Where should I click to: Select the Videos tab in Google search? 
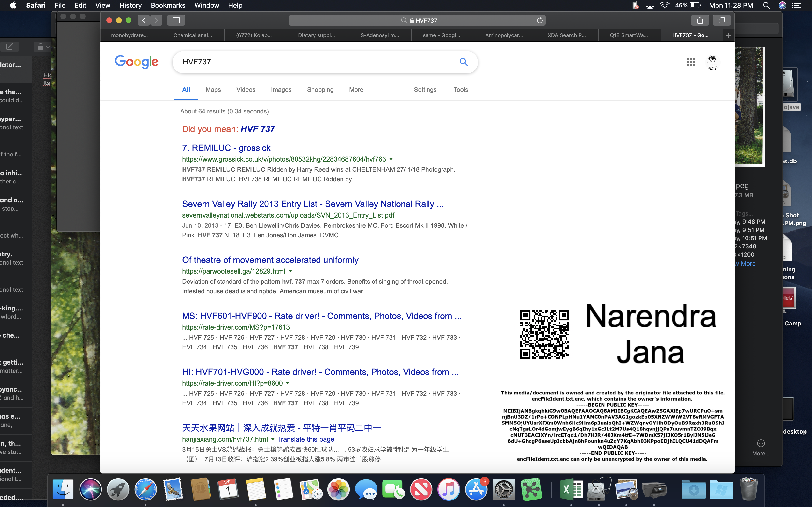coord(245,89)
